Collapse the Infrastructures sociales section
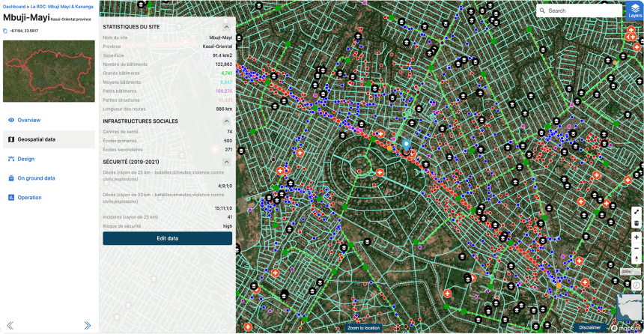This screenshot has width=644, height=334. point(227,121)
